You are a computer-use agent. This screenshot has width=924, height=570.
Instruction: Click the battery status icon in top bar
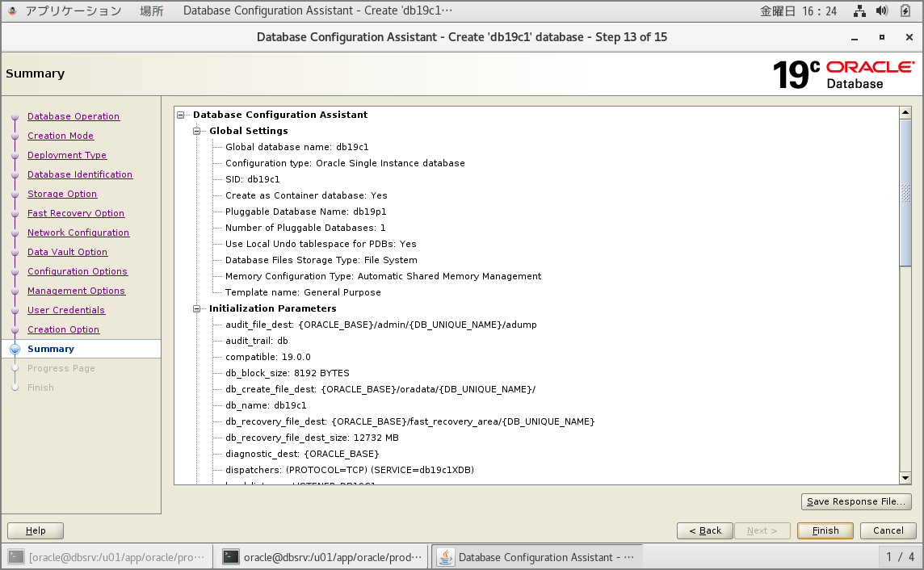[x=905, y=11]
